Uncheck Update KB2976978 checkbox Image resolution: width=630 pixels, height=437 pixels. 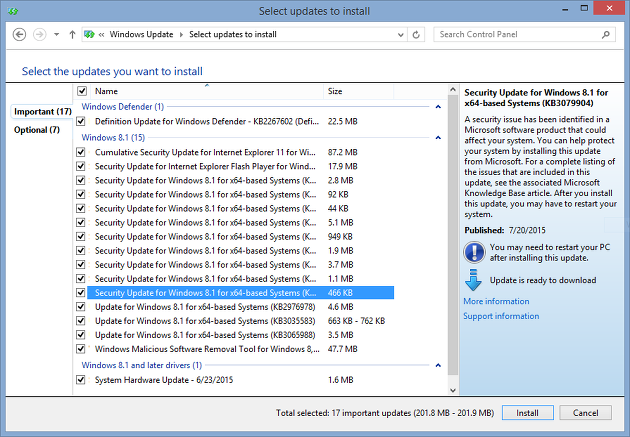click(81, 307)
